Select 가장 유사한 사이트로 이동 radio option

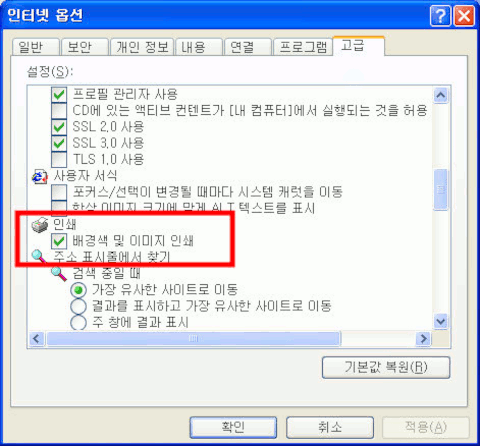click(78, 290)
